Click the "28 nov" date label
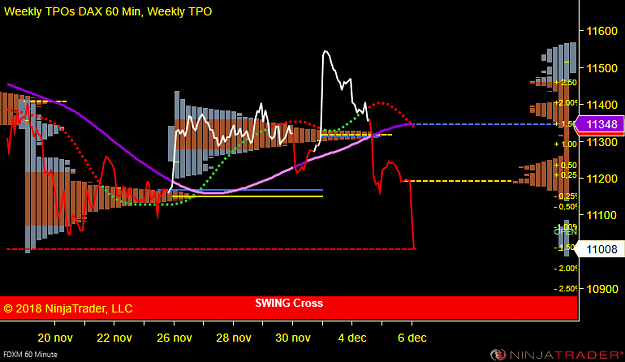The height and width of the screenshot is (362, 625). coord(234,338)
